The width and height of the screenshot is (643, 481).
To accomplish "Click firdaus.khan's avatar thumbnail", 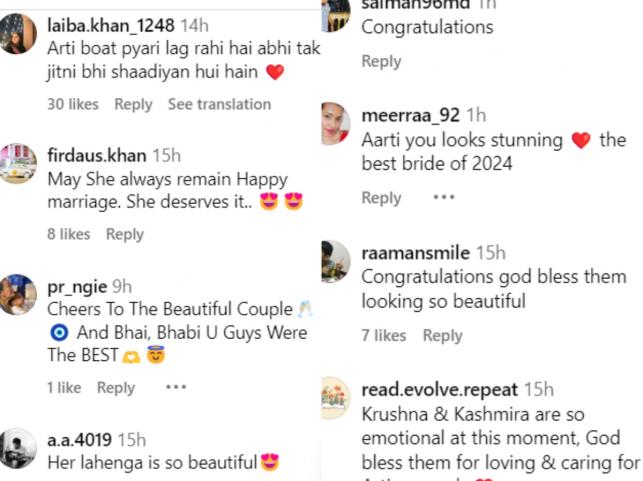I will [x=18, y=163].
